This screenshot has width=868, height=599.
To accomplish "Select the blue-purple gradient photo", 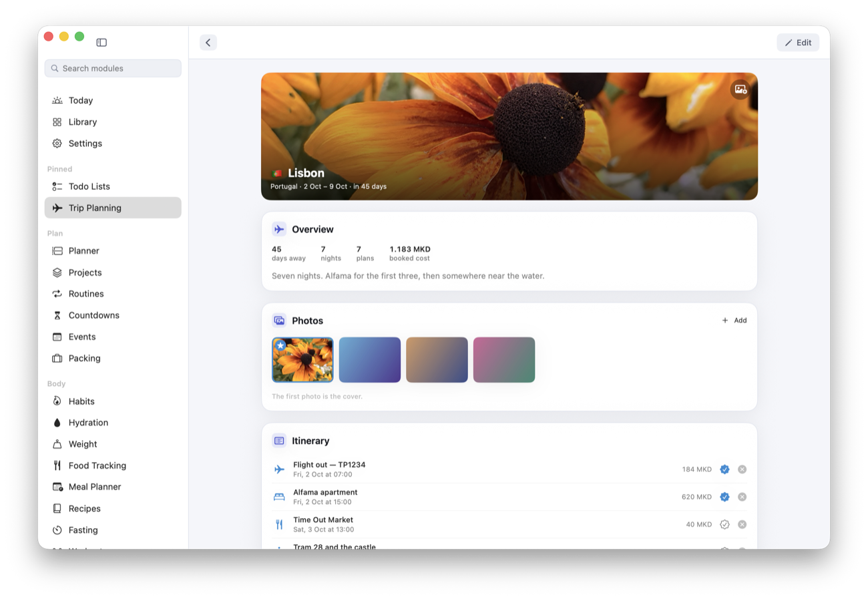I will [370, 360].
